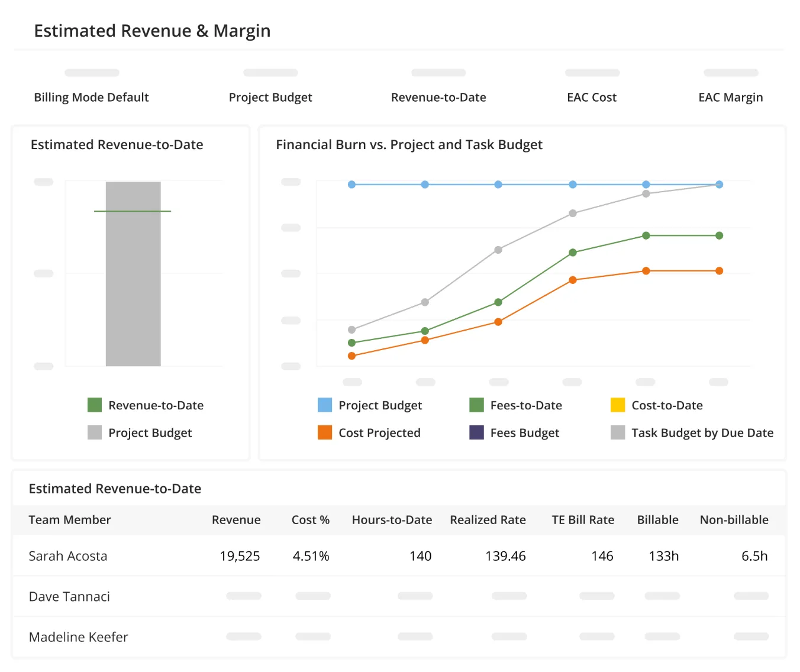
Task: Sort by the Non-billable column header
Action: tap(734, 520)
